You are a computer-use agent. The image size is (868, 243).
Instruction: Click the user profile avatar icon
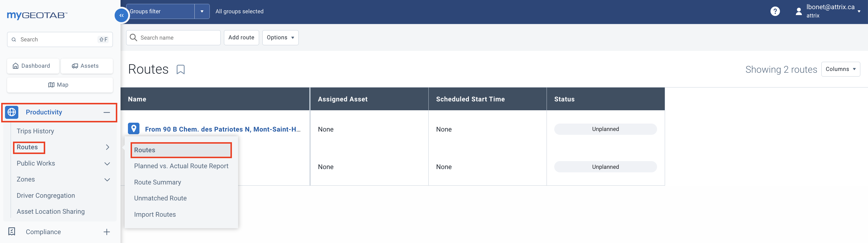point(799,12)
